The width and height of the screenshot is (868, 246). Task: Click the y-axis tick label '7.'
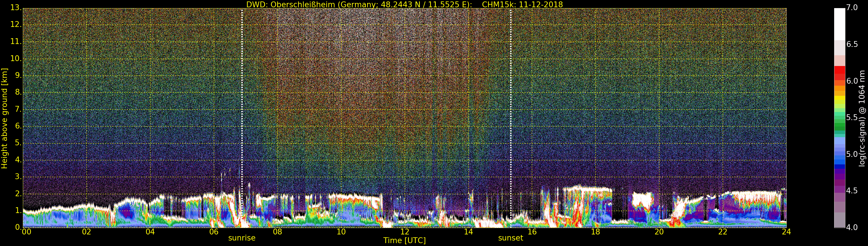[18, 109]
